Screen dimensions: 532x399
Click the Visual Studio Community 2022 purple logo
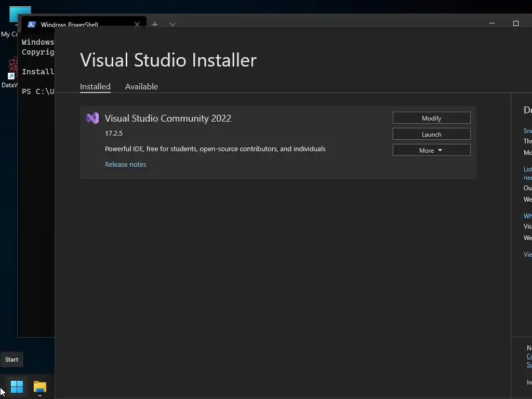tap(92, 118)
